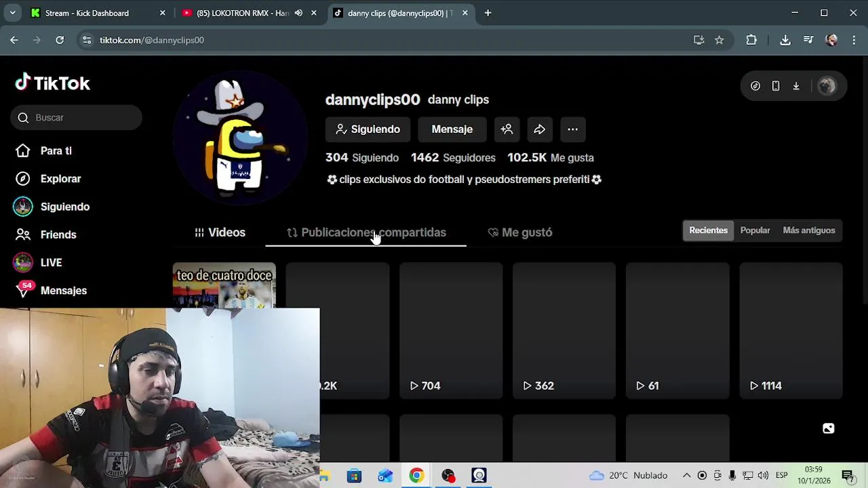This screenshot has width=868, height=488.
Task: Click the install app icon in address bar
Action: point(698,40)
